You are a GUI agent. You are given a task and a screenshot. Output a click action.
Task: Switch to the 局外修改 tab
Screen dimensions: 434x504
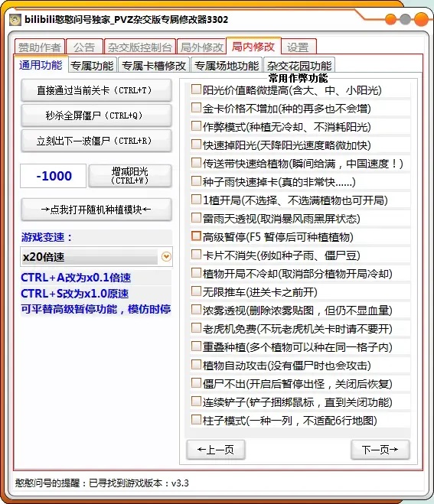pos(202,47)
